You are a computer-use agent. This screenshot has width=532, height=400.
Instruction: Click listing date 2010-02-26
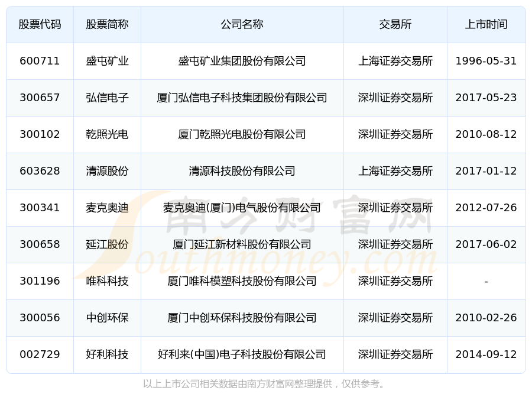pos(486,318)
